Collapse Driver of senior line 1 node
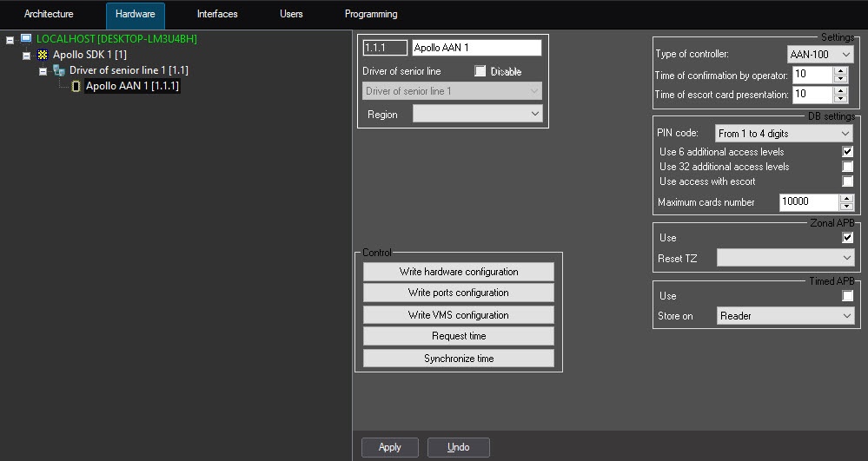This screenshot has height=461, width=868. [43, 71]
